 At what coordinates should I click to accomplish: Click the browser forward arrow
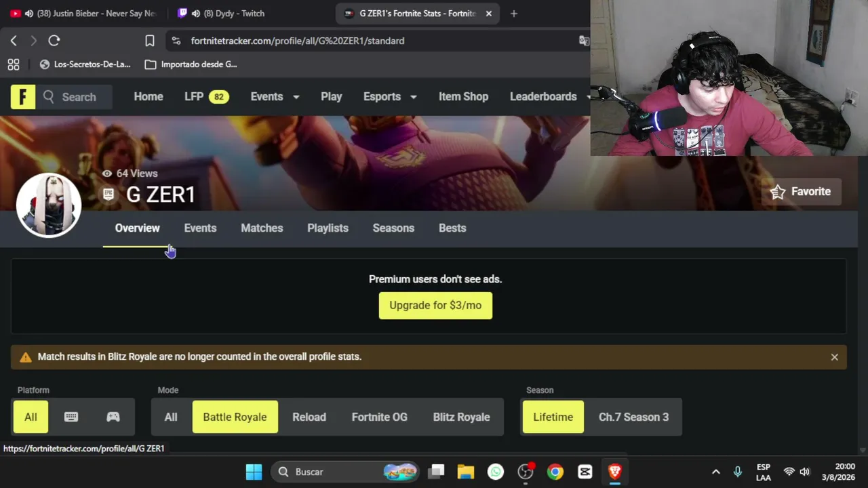point(33,41)
